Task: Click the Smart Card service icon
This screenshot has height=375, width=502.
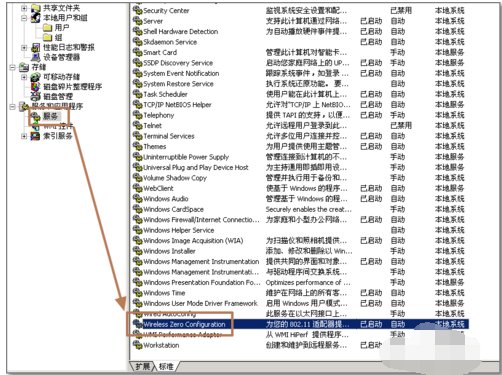Action: 137,52
